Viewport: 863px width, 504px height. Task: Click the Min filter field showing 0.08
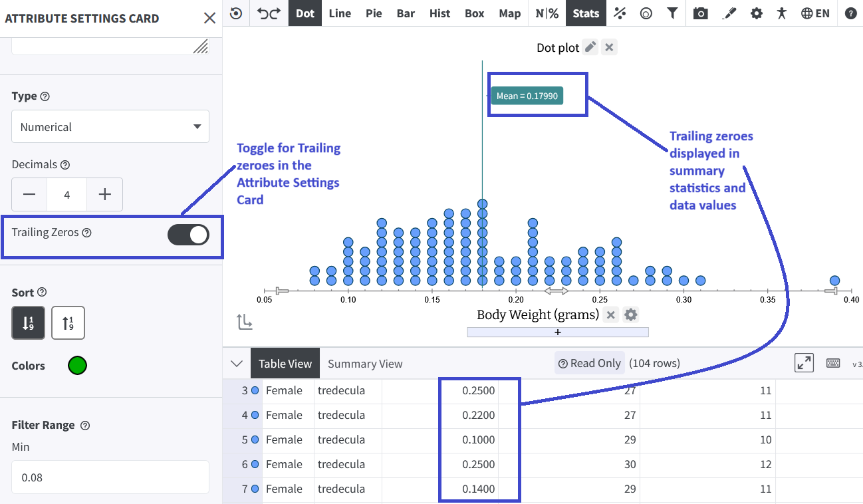(110, 477)
